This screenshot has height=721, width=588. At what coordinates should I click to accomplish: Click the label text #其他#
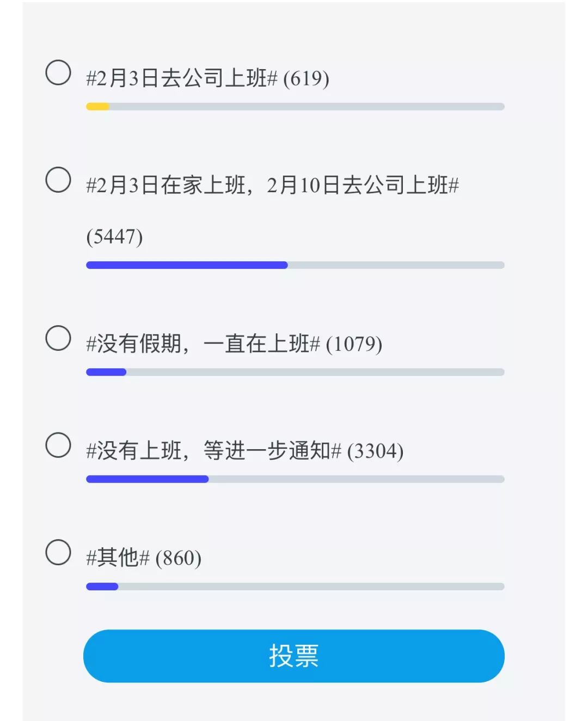point(118,558)
